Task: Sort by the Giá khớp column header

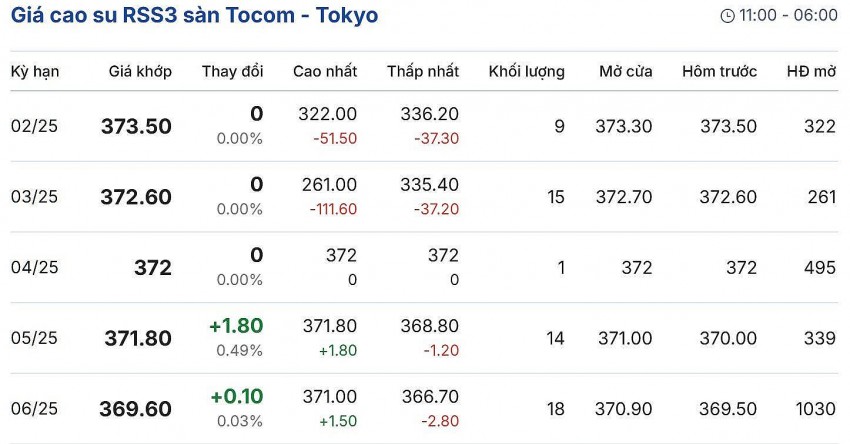Action: 140,71
